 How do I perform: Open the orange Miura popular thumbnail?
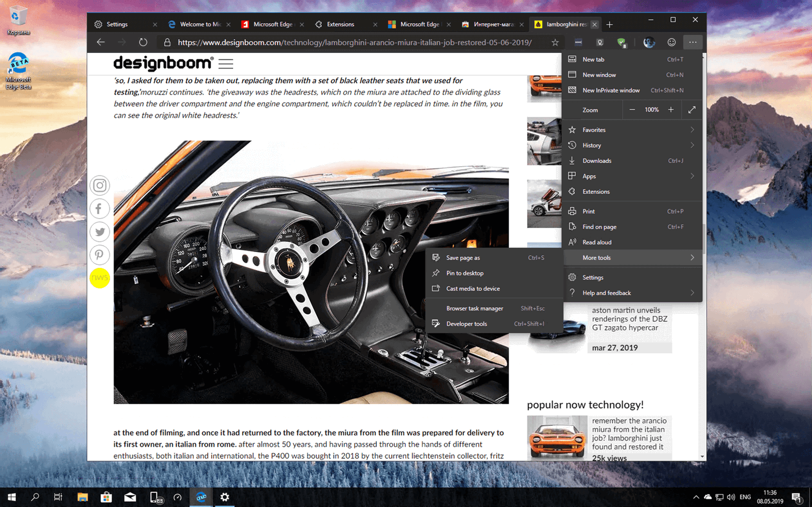pyautogui.click(x=557, y=438)
